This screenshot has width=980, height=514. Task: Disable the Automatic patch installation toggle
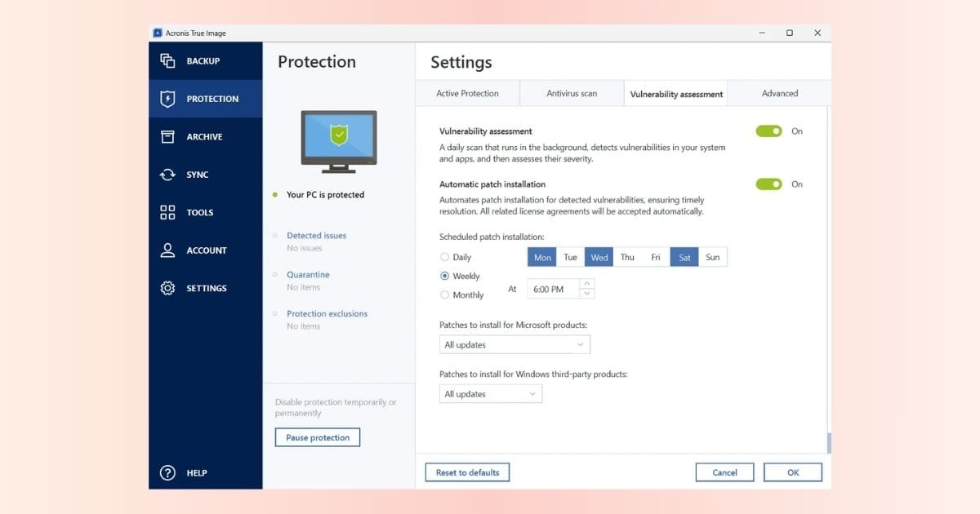click(768, 184)
